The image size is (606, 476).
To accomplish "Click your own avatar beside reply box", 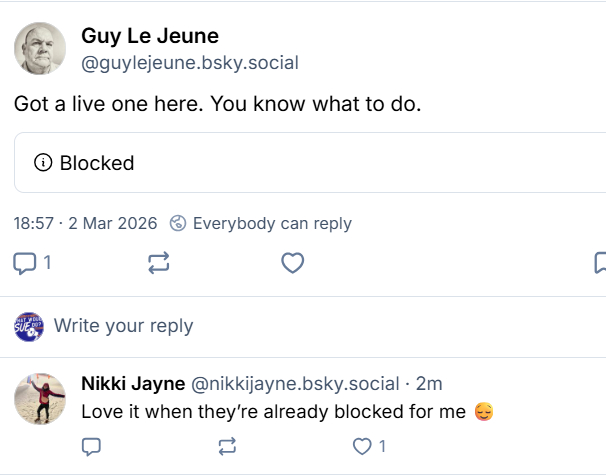I will click(x=28, y=325).
